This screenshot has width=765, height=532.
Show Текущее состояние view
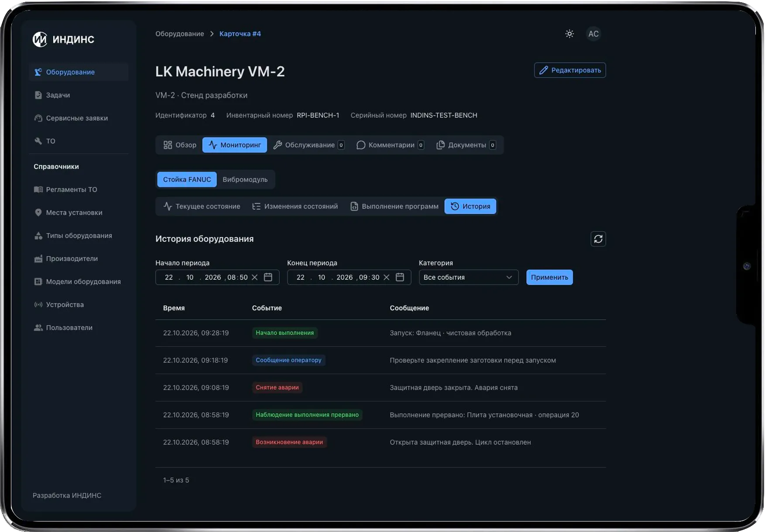[x=202, y=206]
